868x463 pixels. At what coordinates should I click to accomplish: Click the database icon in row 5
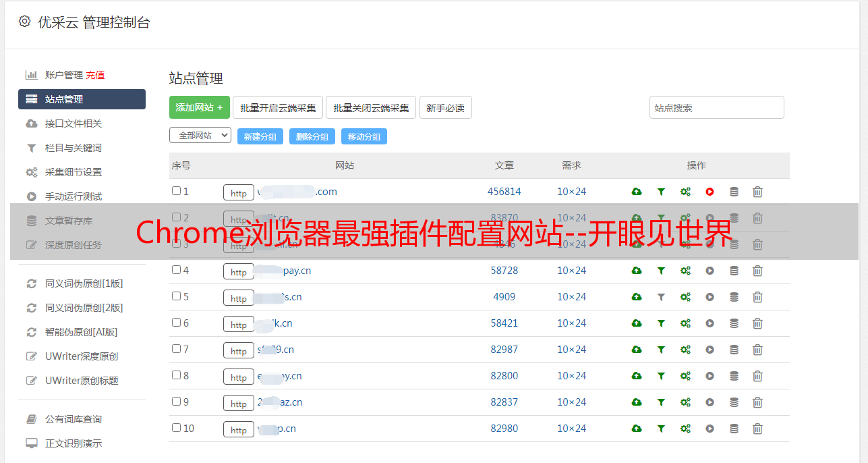pyautogui.click(x=734, y=297)
